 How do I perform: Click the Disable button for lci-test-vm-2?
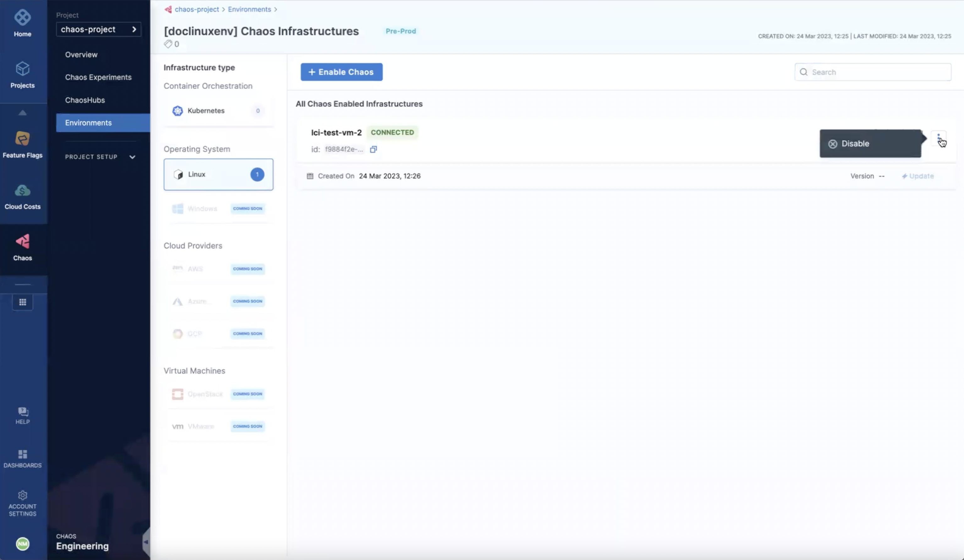click(856, 143)
